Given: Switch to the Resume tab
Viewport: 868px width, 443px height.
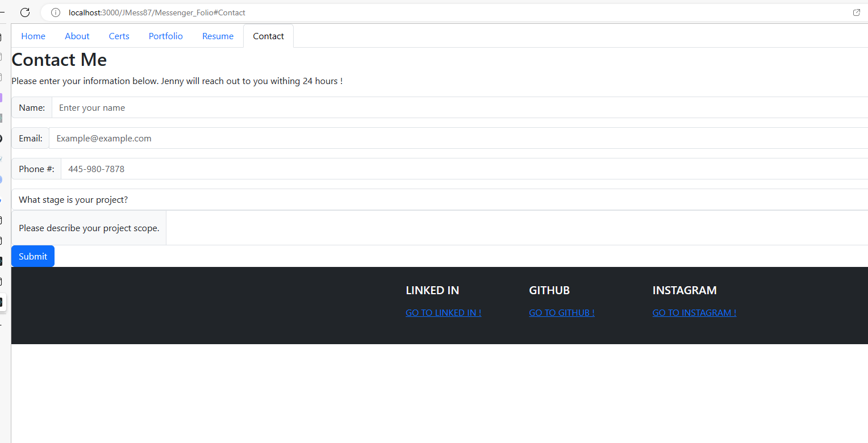Looking at the screenshot, I should point(218,36).
